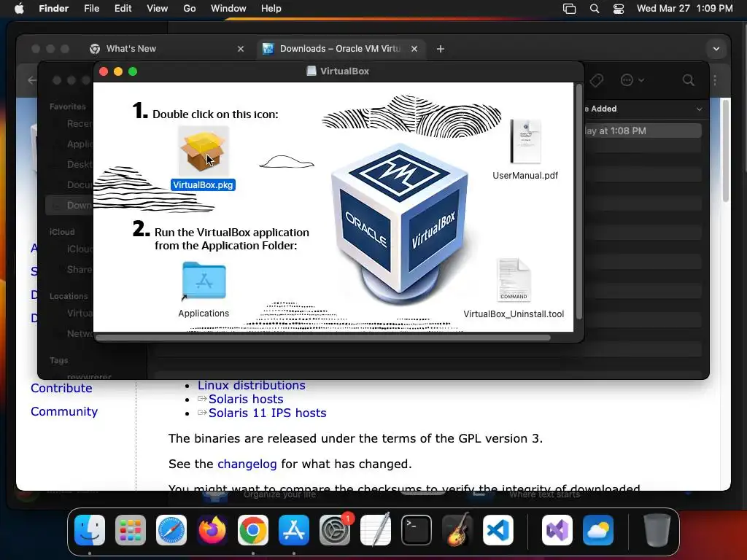Switch to Google Chrome in the Dock

point(253,530)
